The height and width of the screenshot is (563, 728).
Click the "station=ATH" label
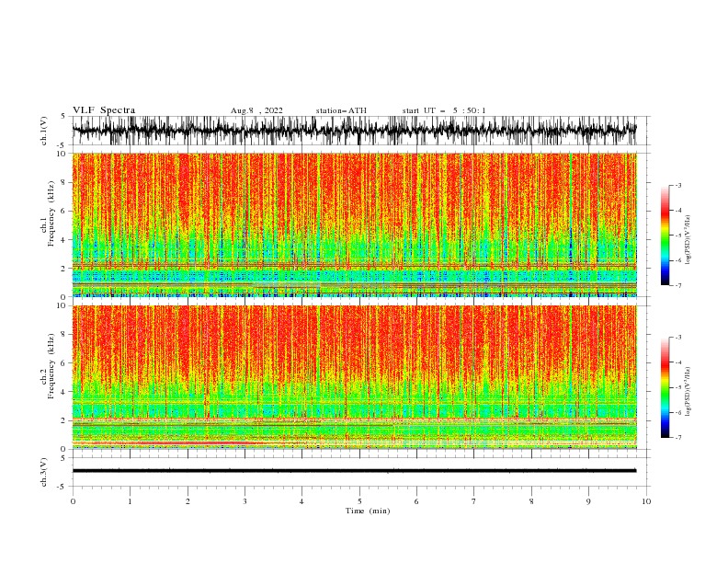coord(341,110)
